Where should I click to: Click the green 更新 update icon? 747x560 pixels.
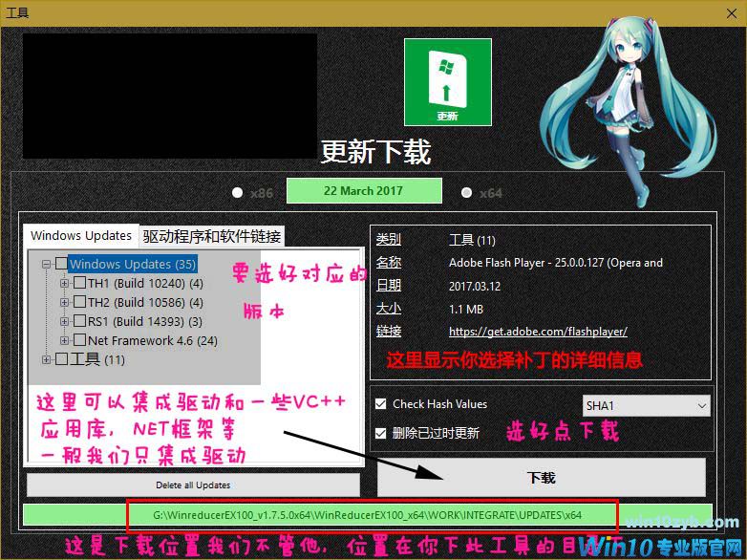[447, 82]
